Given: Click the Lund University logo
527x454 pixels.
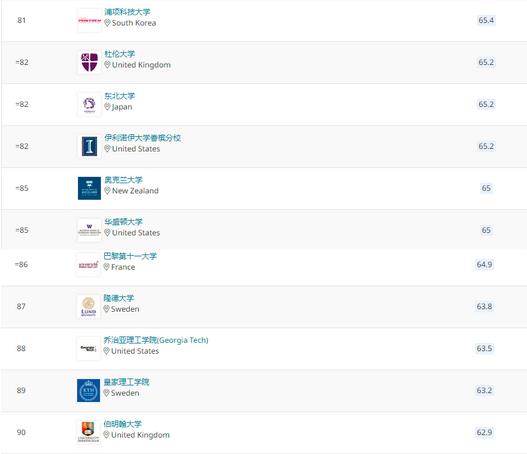Looking at the screenshot, I should pos(88,306).
